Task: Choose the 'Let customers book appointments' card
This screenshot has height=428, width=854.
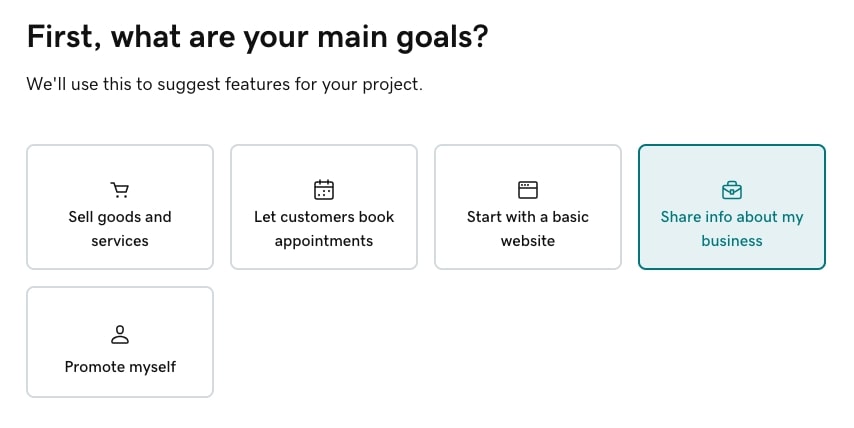Action: (x=324, y=207)
